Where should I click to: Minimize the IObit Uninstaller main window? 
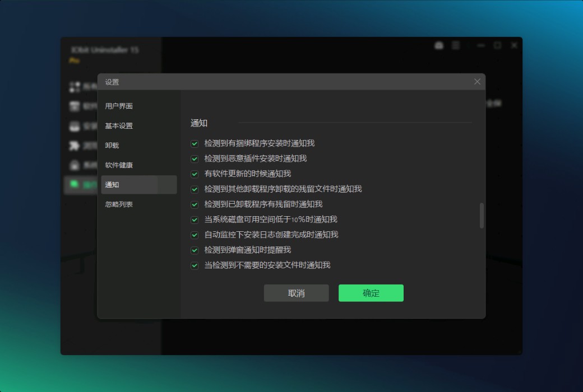(481, 45)
